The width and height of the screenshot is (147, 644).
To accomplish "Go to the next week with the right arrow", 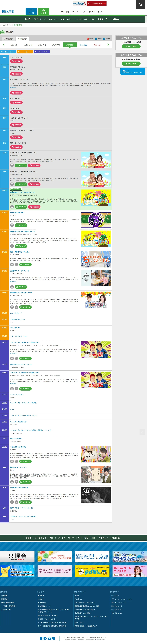I will pyautogui.click(x=108, y=45).
